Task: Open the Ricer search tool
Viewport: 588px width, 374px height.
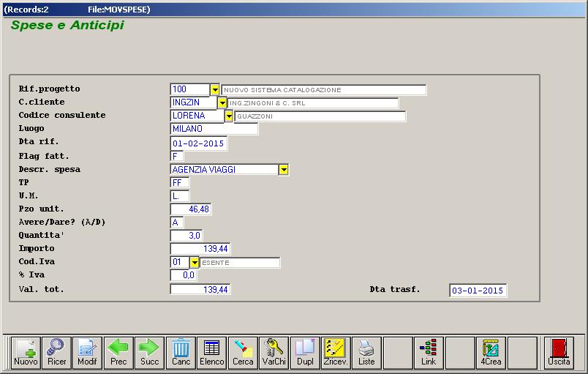Action: click(x=56, y=353)
